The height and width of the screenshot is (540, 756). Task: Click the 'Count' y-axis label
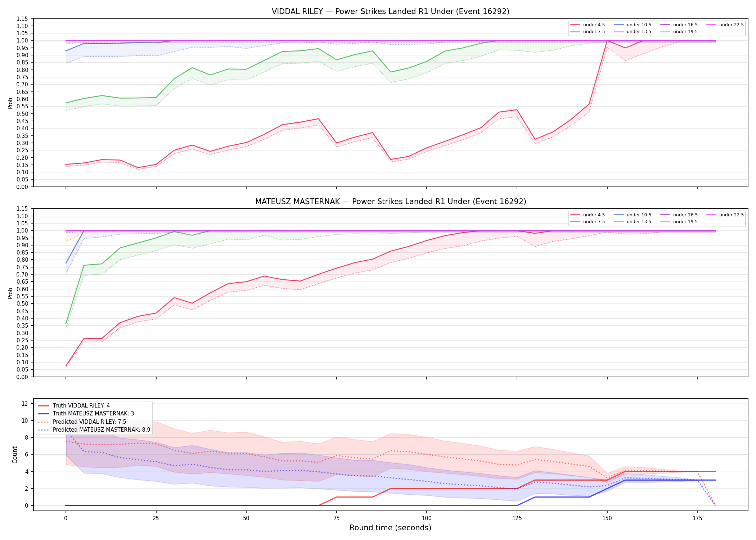(15, 455)
